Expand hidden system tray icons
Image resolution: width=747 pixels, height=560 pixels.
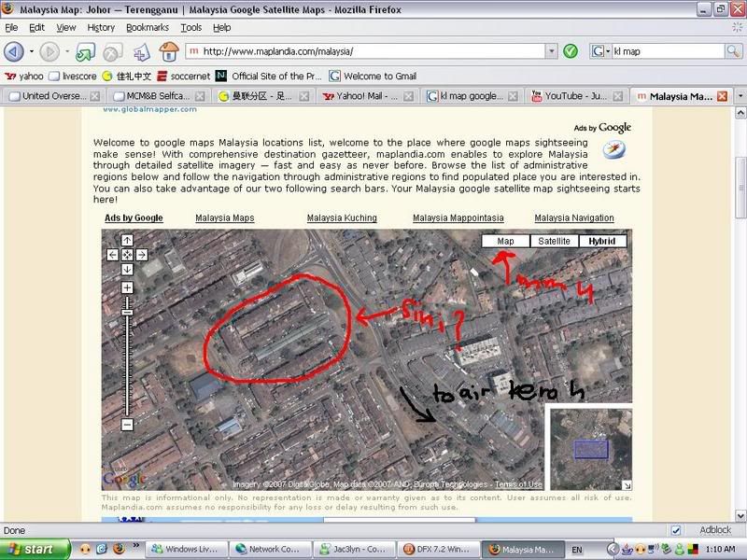coord(613,549)
